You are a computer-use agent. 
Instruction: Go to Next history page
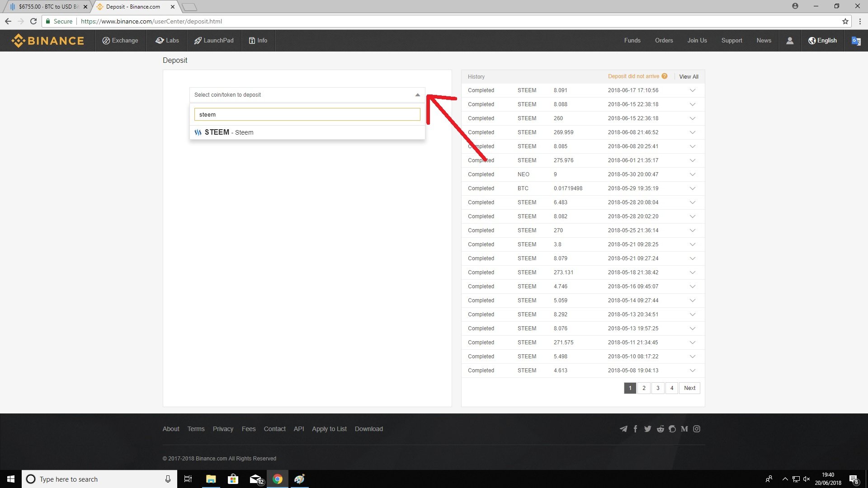click(689, 388)
